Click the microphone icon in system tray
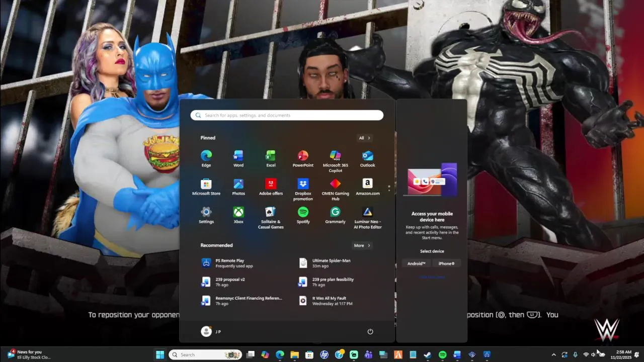This screenshot has width=644, height=362. [575, 355]
